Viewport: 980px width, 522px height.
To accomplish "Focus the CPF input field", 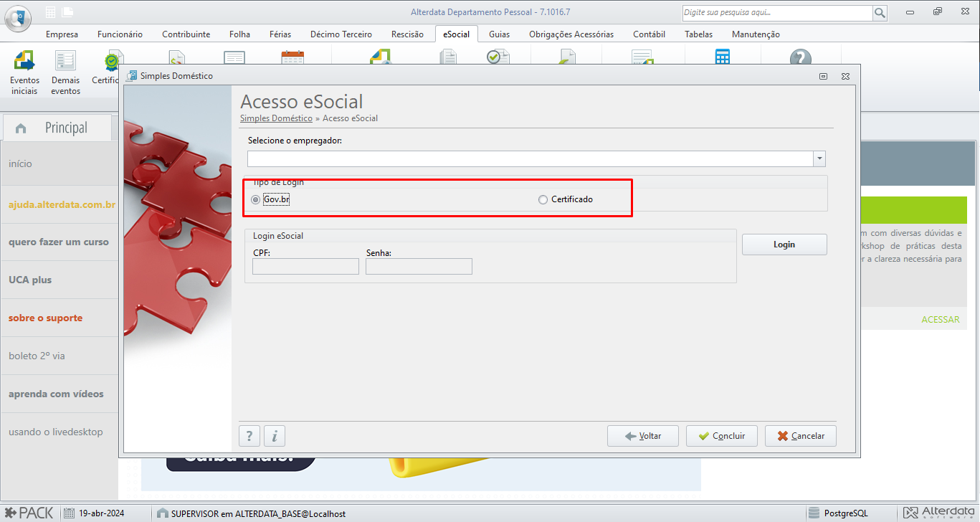I will click(x=305, y=267).
